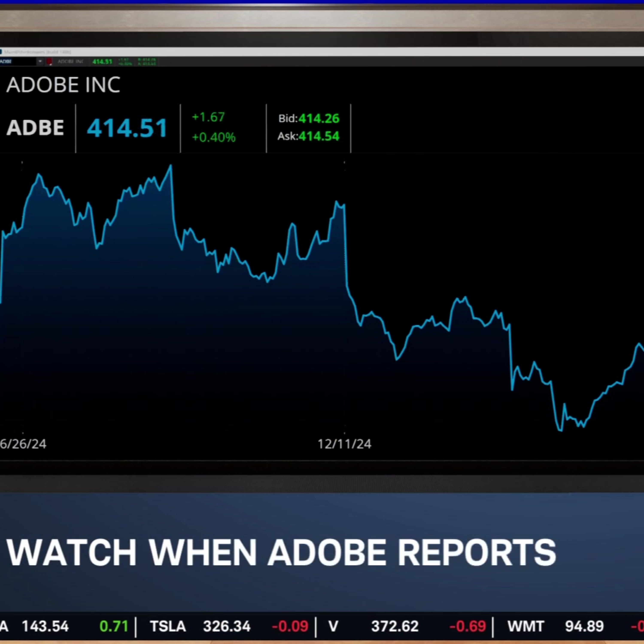
Task: Click the +0.40% percent change value
Action: click(214, 137)
